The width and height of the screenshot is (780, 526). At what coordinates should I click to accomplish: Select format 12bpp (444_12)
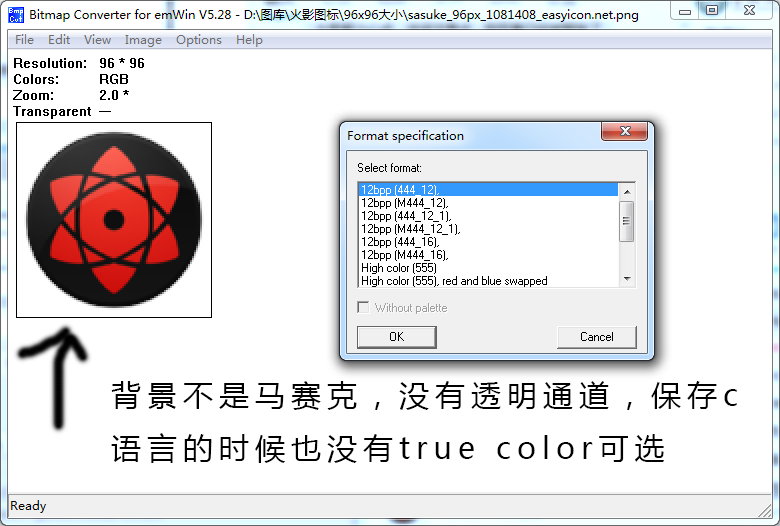pos(488,190)
